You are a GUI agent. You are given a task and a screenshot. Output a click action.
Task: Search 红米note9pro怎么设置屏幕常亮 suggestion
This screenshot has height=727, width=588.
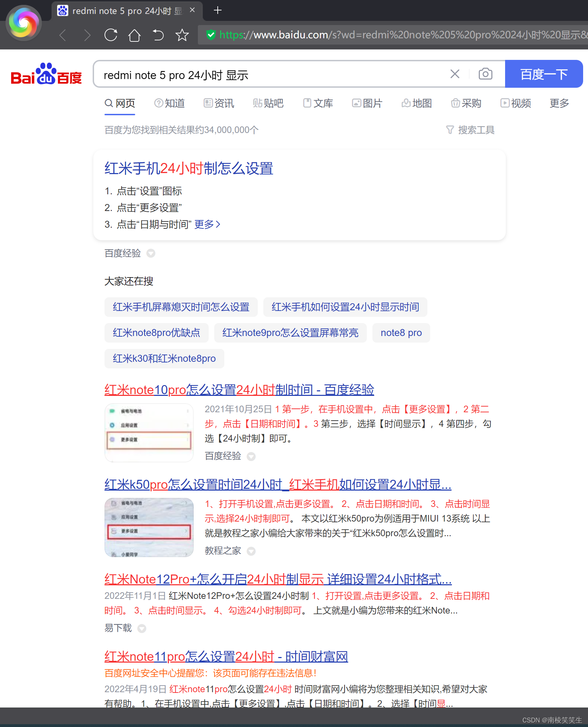pos(291,333)
